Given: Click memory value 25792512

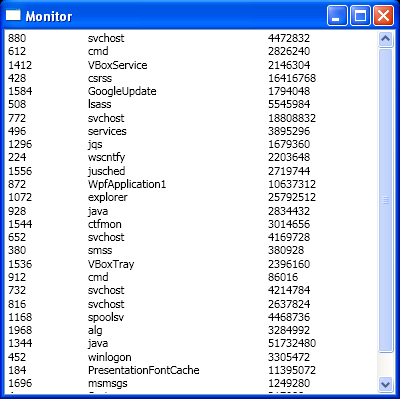Looking at the screenshot, I should coord(292,197).
